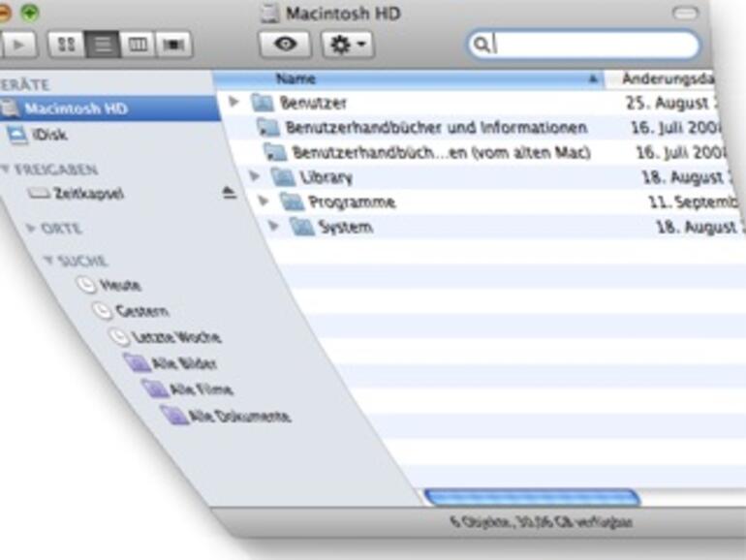746x560 pixels.
Task: Sort by the Name column header
Action: 408,79
